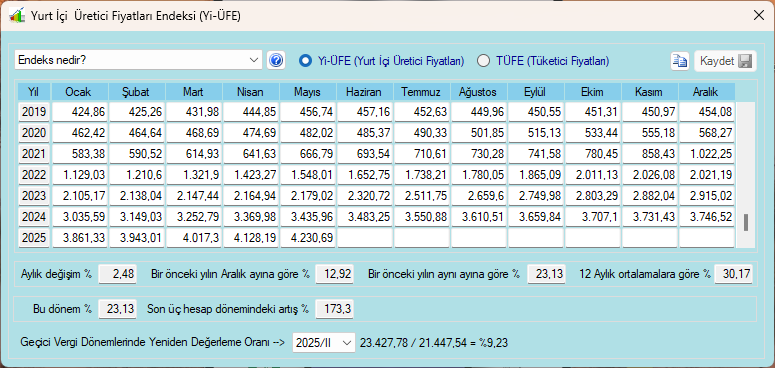The height and width of the screenshot is (368, 775).
Task: Close the Yi-ÜFE window
Action: click(759, 15)
